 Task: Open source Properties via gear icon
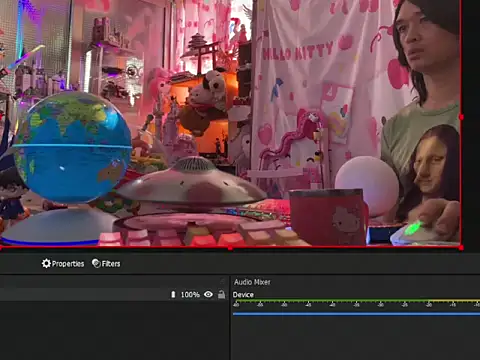[x=46, y=264]
